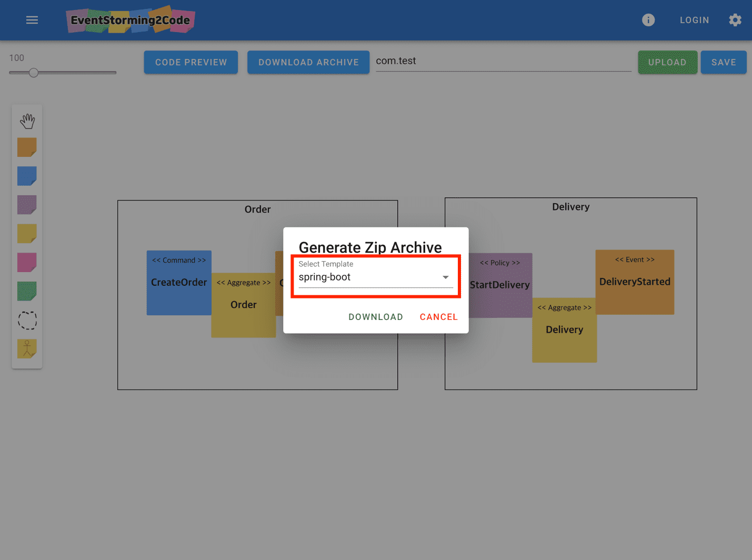Open the Select Template dropdown
Image resolution: width=752 pixels, height=560 pixels.
[376, 274]
